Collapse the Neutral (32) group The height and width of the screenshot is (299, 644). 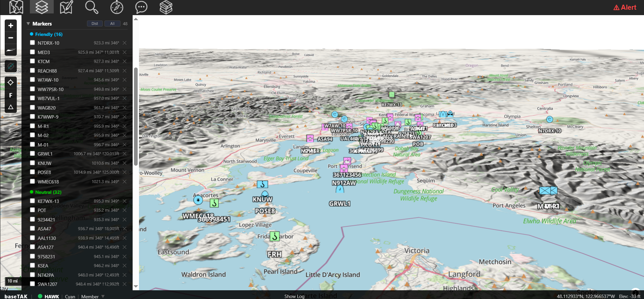[x=46, y=192]
